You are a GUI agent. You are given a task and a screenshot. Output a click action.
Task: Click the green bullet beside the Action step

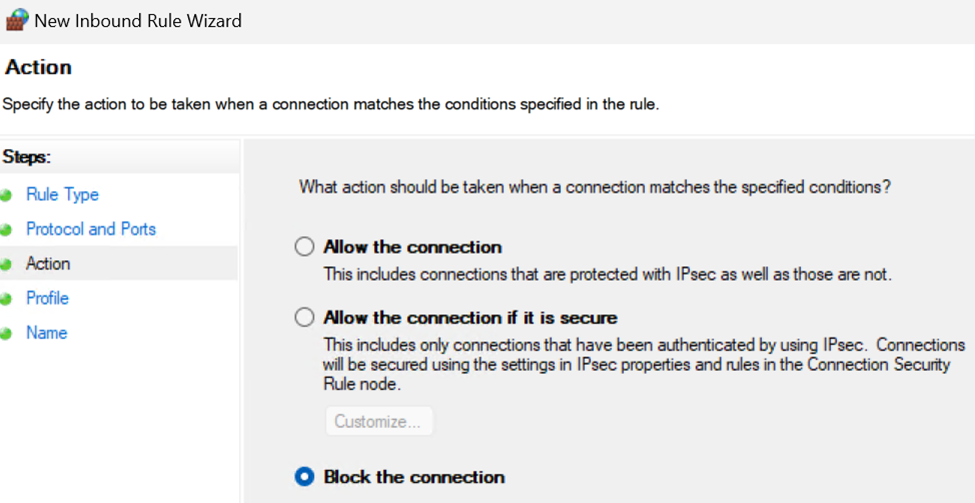(6, 264)
